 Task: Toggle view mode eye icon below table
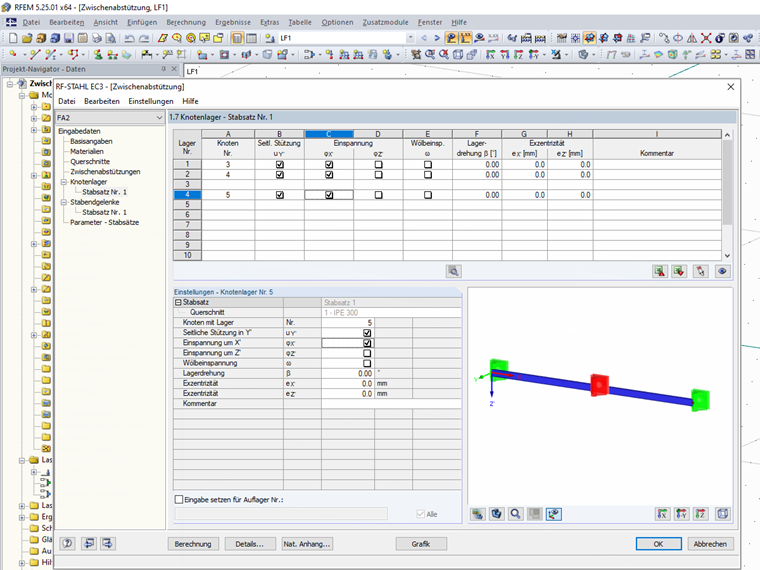pos(722,271)
